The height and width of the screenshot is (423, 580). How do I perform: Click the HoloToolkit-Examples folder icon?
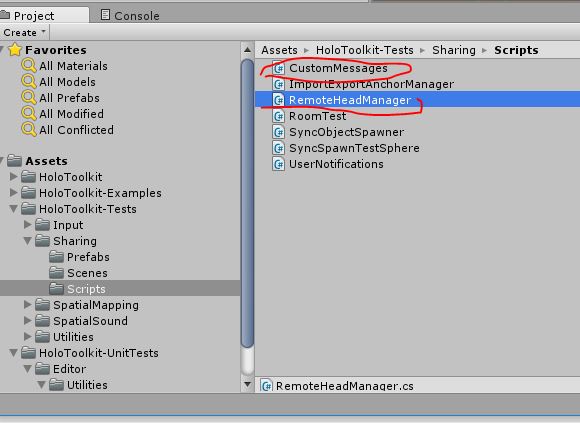tap(28, 193)
